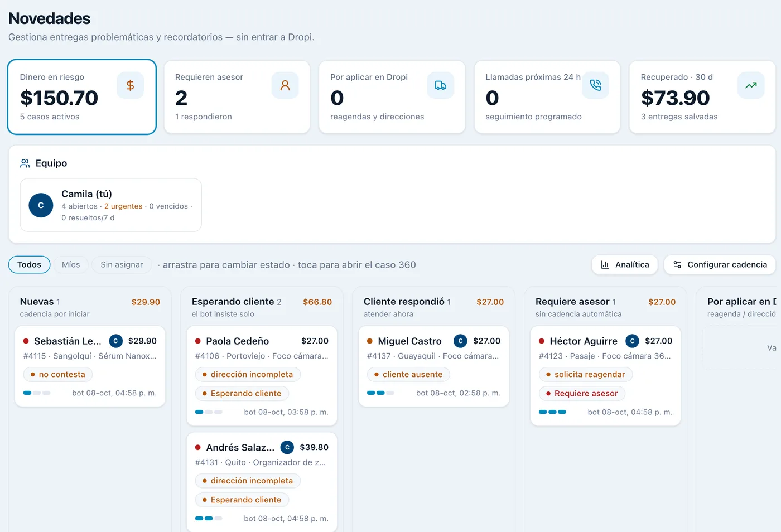This screenshot has height=532, width=781.
Task: Select the Todos filter
Action: pyautogui.click(x=29, y=264)
